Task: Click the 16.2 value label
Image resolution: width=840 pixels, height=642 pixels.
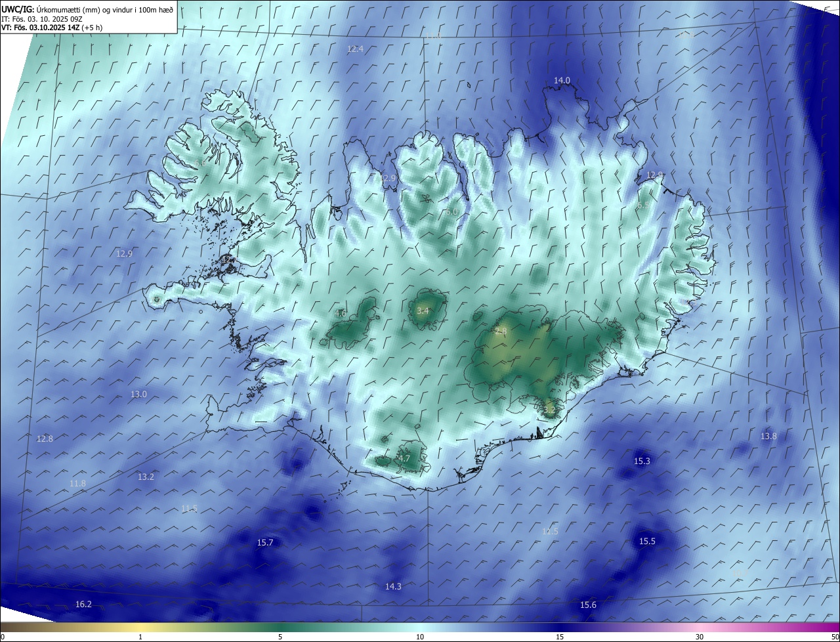Action: (x=83, y=605)
